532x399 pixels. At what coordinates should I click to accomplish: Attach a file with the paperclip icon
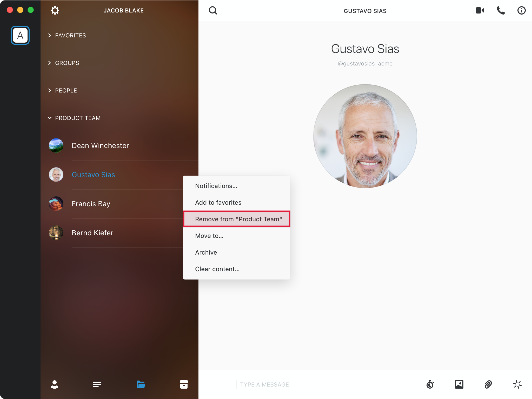tap(488, 384)
